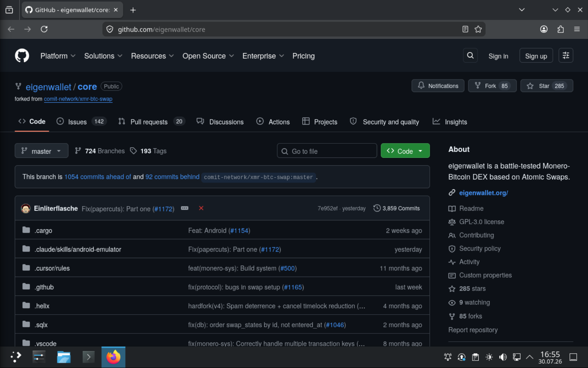Open the green Code dropdown
588x368 pixels.
[405, 151]
